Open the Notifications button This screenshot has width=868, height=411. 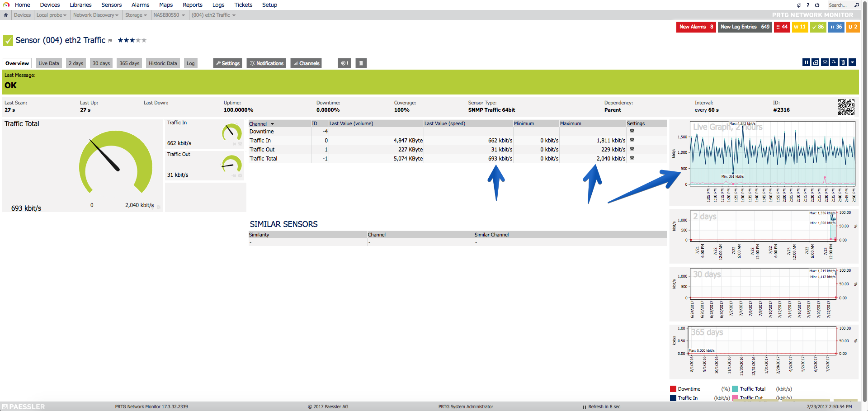[x=266, y=63]
